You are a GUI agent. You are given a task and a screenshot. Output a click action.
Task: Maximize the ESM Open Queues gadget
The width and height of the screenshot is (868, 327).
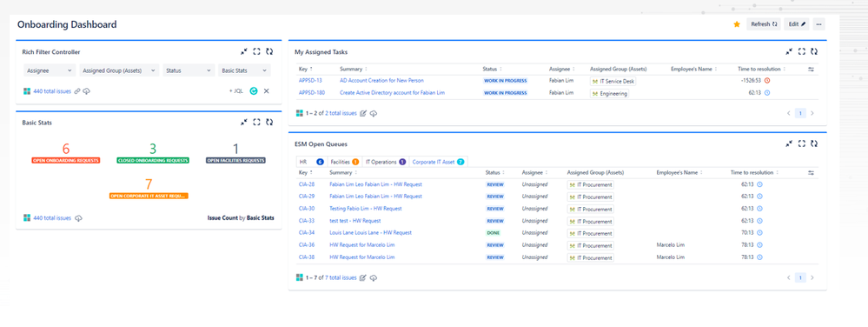[802, 143]
